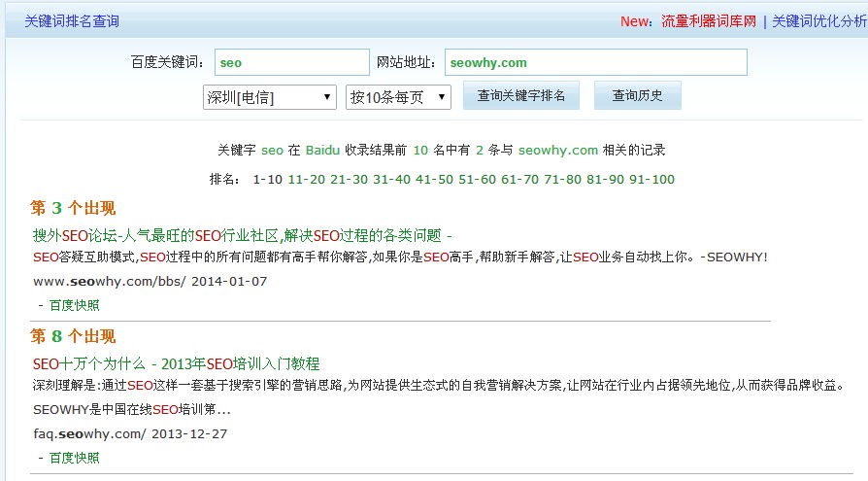Click the 查询关键字排名 button

pyautogui.click(x=521, y=95)
